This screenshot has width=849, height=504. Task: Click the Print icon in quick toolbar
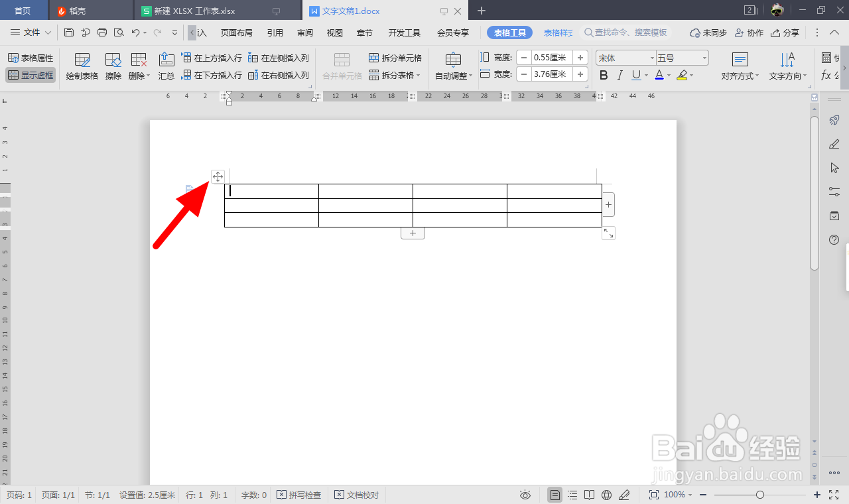(102, 32)
